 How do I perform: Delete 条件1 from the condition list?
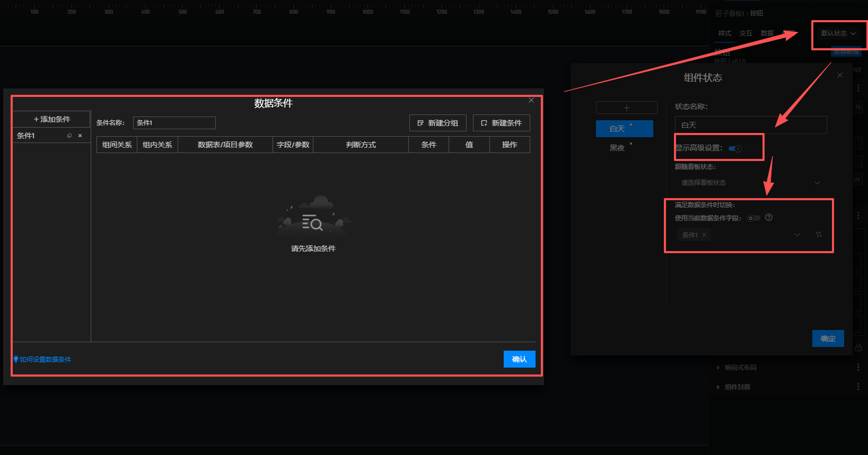pyautogui.click(x=80, y=136)
